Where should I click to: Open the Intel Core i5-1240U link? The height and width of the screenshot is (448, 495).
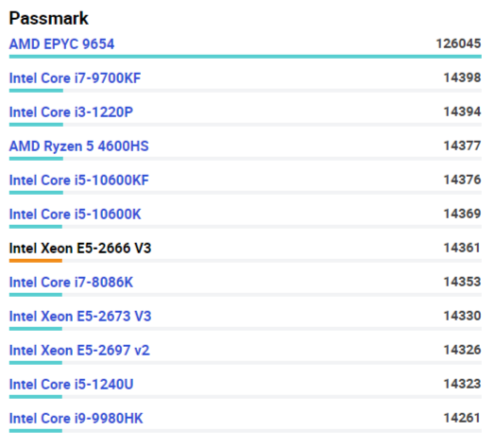tap(71, 385)
